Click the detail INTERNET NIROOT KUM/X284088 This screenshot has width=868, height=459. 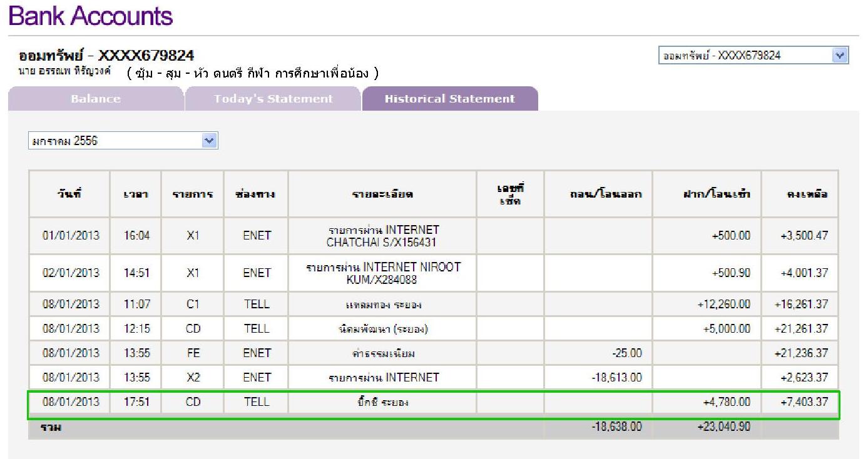[x=382, y=273]
